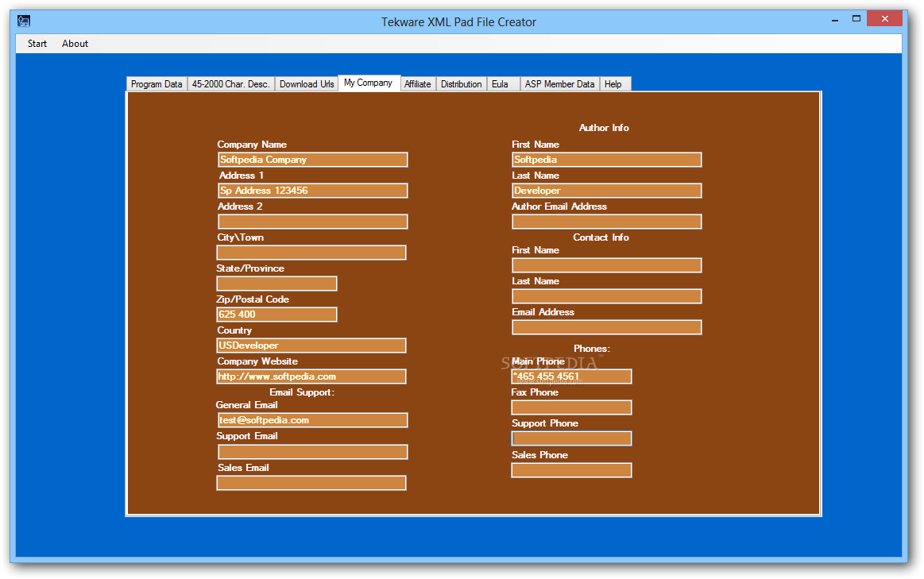Click the empty Address 2 field

click(x=312, y=222)
